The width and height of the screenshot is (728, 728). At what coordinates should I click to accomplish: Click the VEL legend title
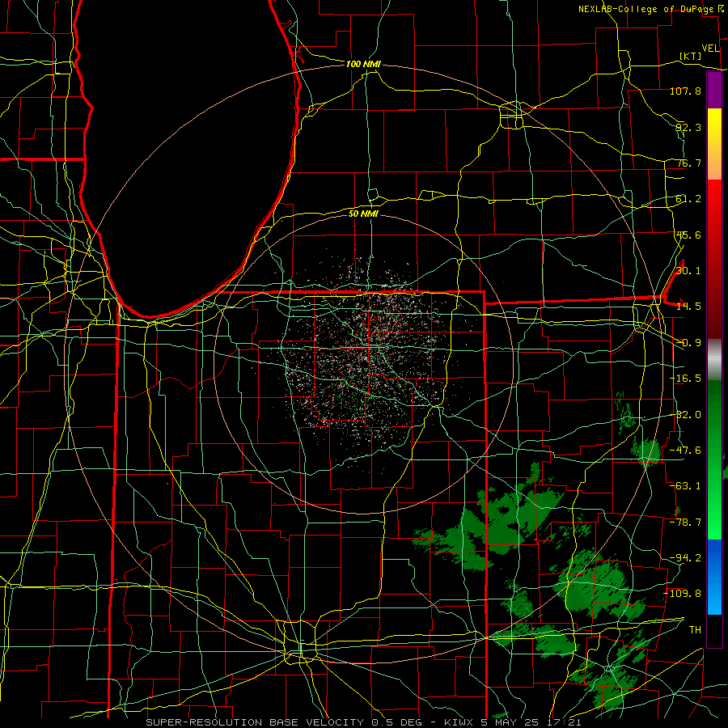710,48
